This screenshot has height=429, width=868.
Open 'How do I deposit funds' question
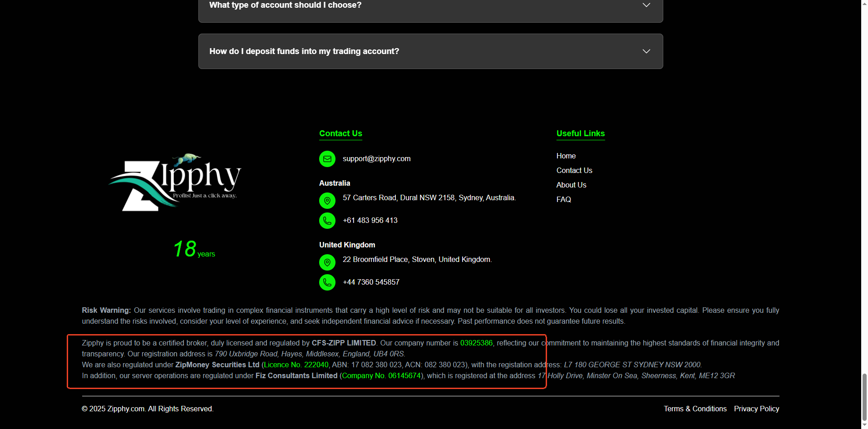point(431,51)
